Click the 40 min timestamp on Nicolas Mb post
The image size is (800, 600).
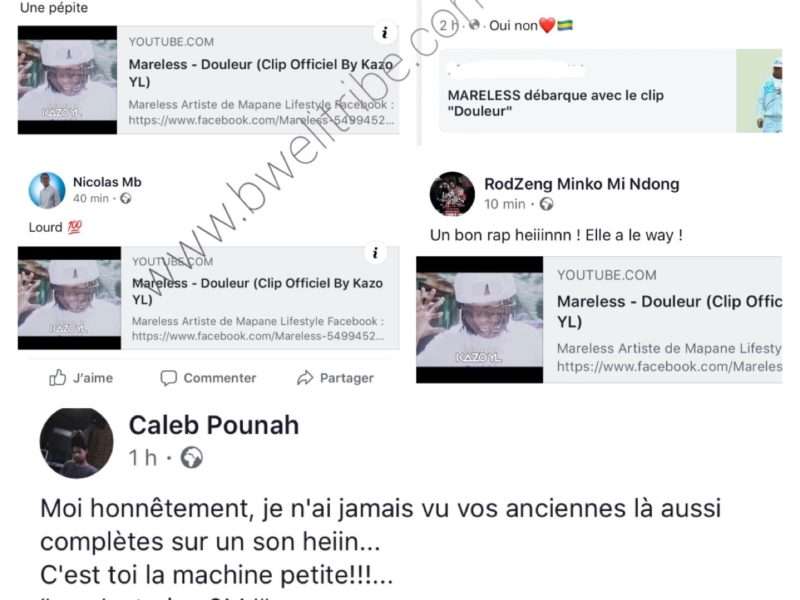click(91, 198)
